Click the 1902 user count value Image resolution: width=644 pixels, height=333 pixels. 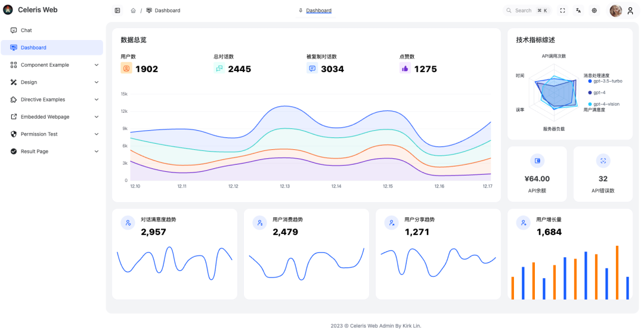click(147, 69)
